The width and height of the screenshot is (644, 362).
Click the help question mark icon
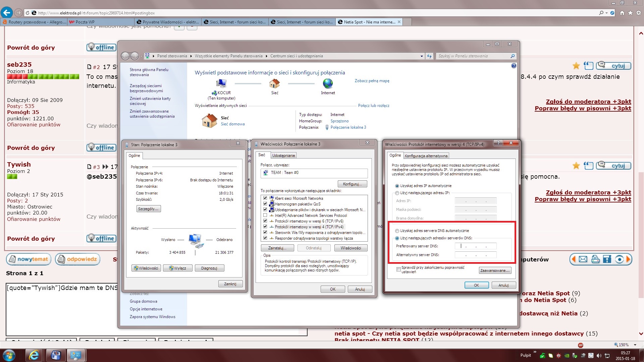(514, 66)
